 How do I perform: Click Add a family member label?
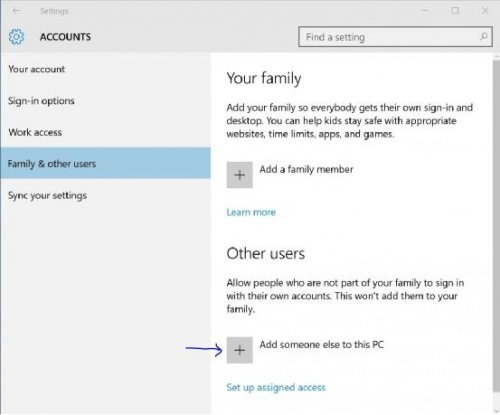306,169
